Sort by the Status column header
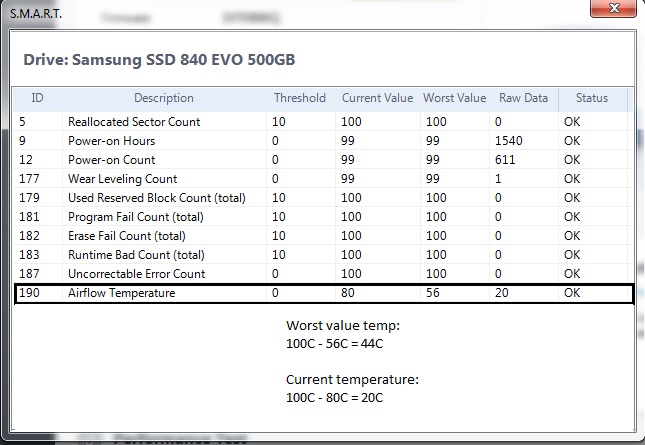Viewport: 645px width, 445px height. (x=592, y=98)
